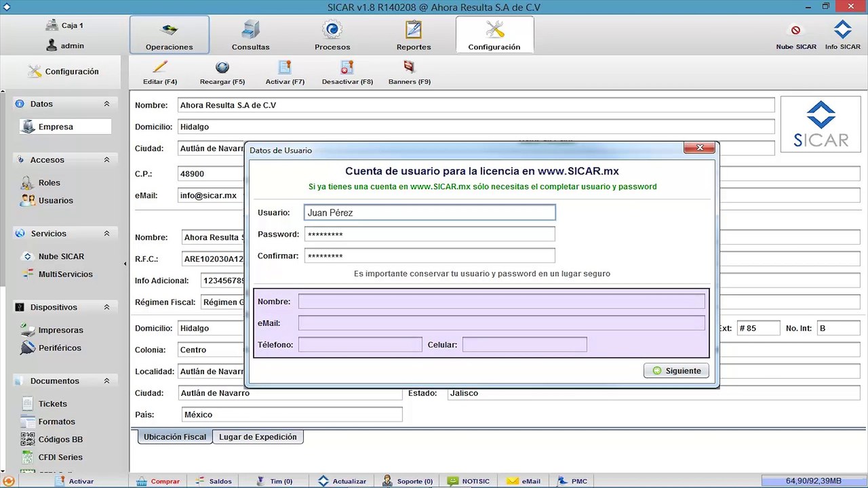Click the Password field in the dialog

coord(429,235)
